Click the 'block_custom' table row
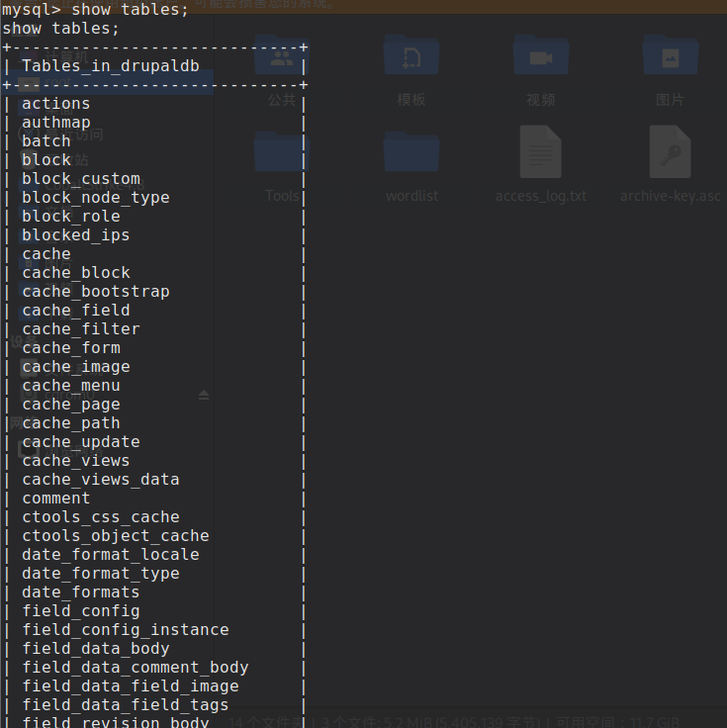 pyautogui.click(x=154, y=179)
